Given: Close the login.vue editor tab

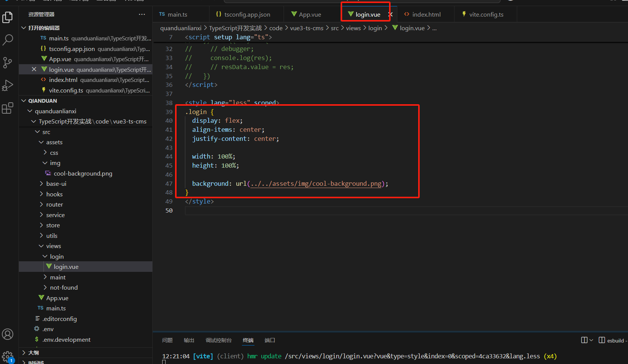Looking at the screenshot, I should tap(391, 14).
